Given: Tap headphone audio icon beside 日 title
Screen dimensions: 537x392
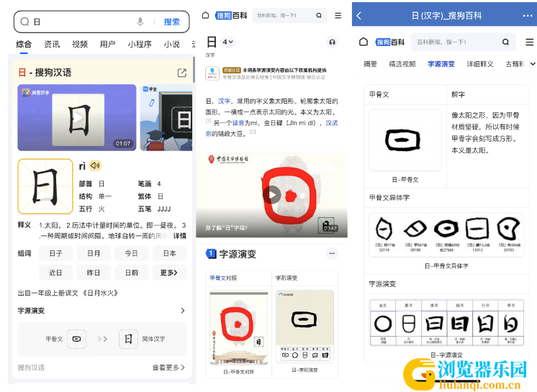Looking at the screenshot, I should tap(332, 42).
